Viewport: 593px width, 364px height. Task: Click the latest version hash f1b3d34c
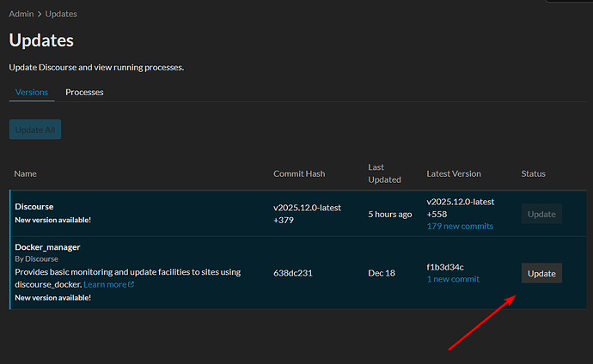(445, 267)
